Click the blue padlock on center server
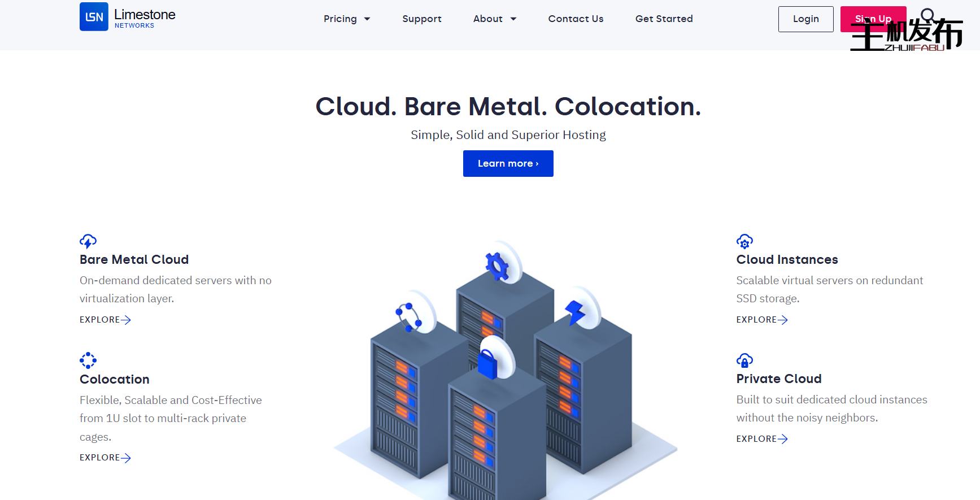 coord(487,363)
